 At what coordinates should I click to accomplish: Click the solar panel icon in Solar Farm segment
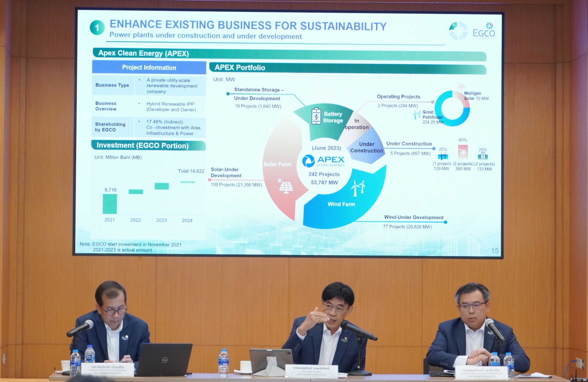coord(285,186)
